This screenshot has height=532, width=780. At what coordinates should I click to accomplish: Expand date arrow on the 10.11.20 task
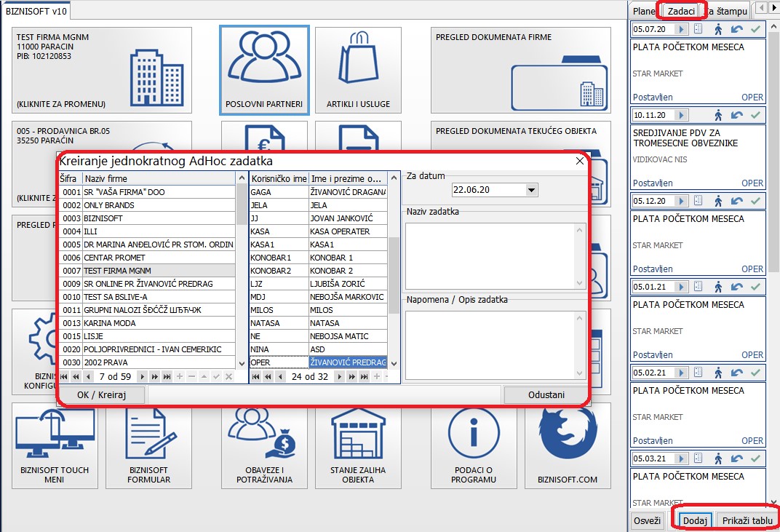tap(681, 116)
